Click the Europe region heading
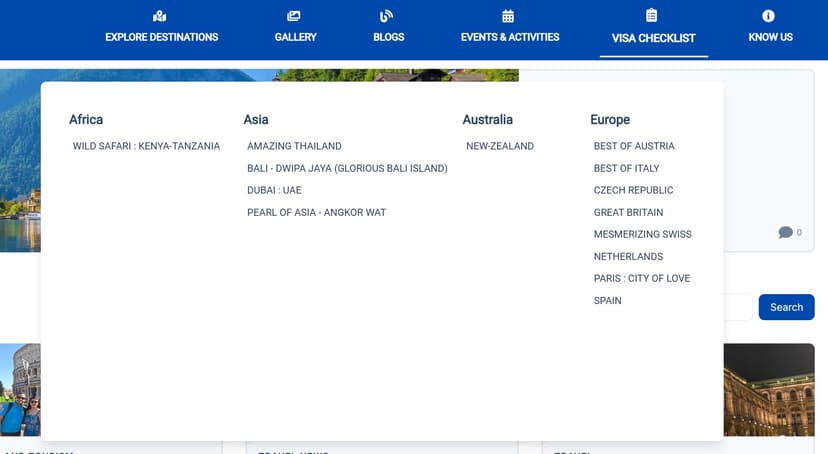Viewport: 828px width, 454px height. 610,120
